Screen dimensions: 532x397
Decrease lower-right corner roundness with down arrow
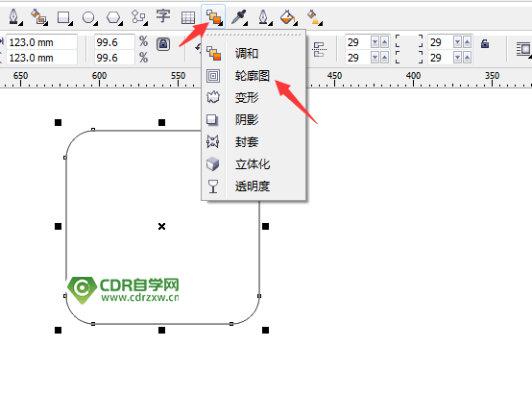tap(458, 58)
